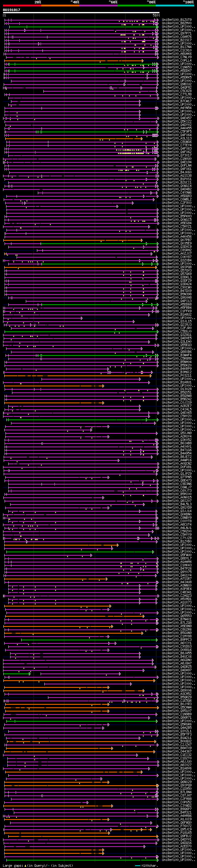Viewport: 197px width, 868px height.
Task: Select the UniRef100_B5FTF3 label
Action: pos(177,734)
